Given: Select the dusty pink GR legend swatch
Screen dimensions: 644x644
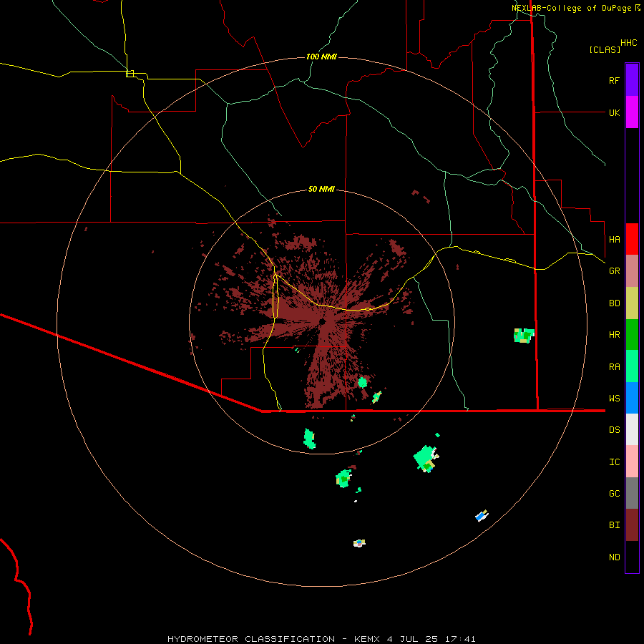Looking at the screenshot, I should tap(632, 271).
